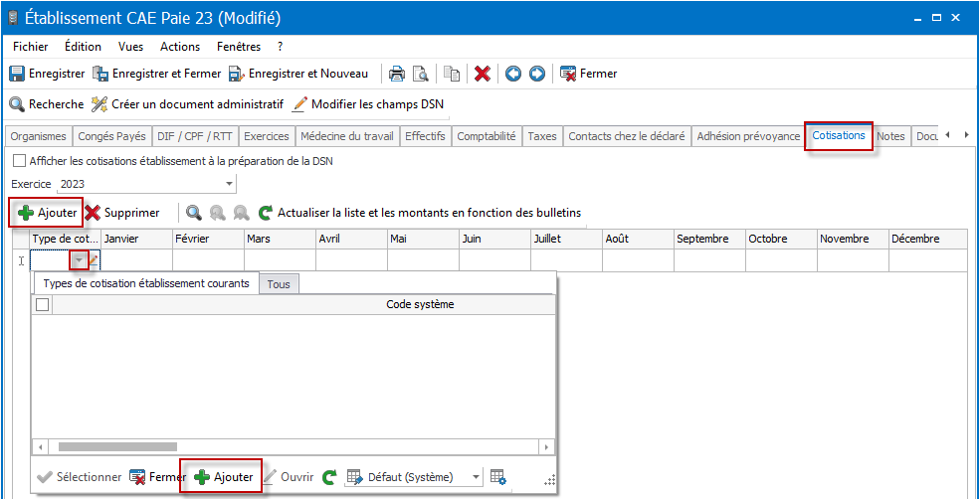980x499 pixels.
Task: Open the Exercice 2023 dropdown
Action: pos(230,184)
